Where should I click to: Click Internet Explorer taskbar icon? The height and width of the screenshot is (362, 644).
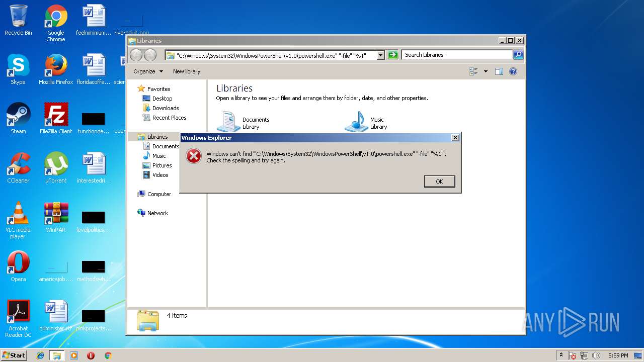pyautogui.click(x=40, y=355)
